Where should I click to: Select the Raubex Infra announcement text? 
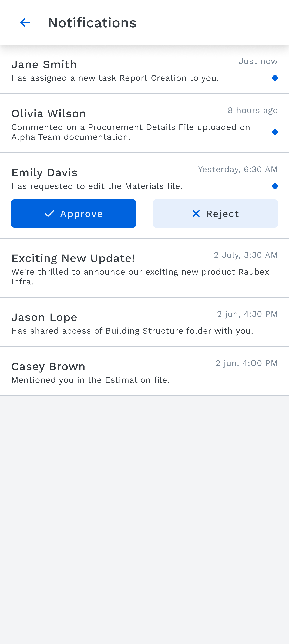point(140,277)
